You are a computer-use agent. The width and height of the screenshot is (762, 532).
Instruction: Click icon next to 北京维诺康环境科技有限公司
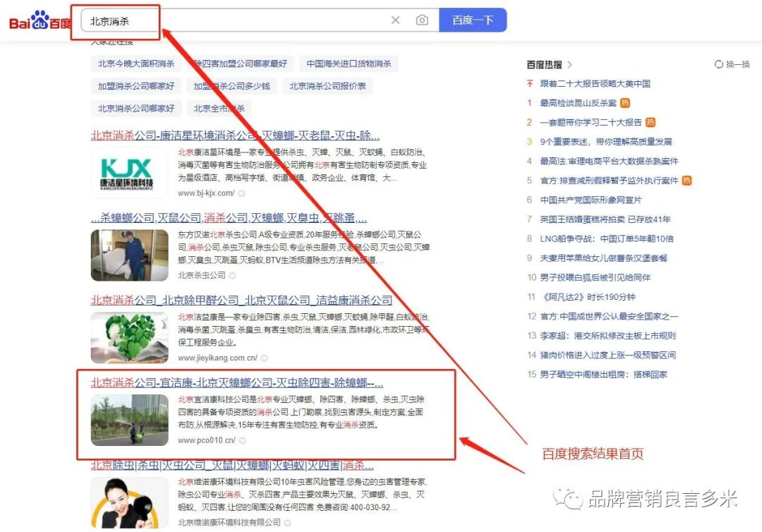click(288, 523)
